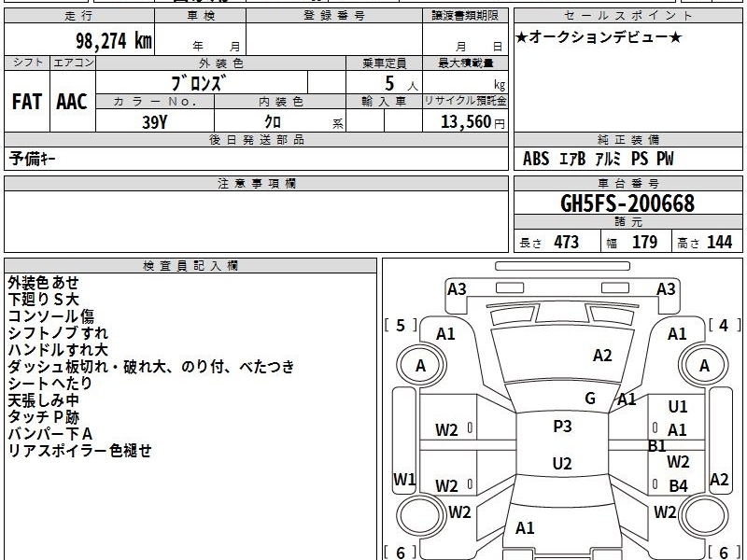
Task: Click the B1 mark on the diagram
Action: coord(657,446)
